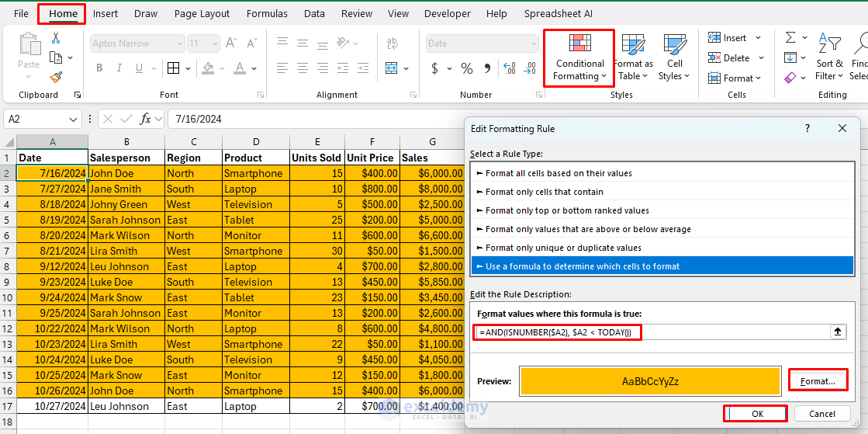Switch to the Page Layout tab

coord(202,13)
